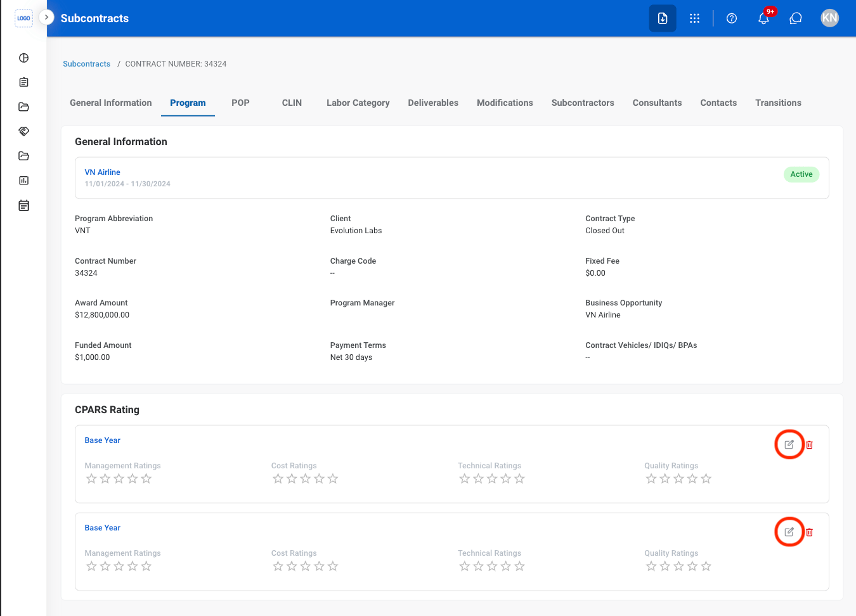Open the download document icon in header

tap(663, 18)
